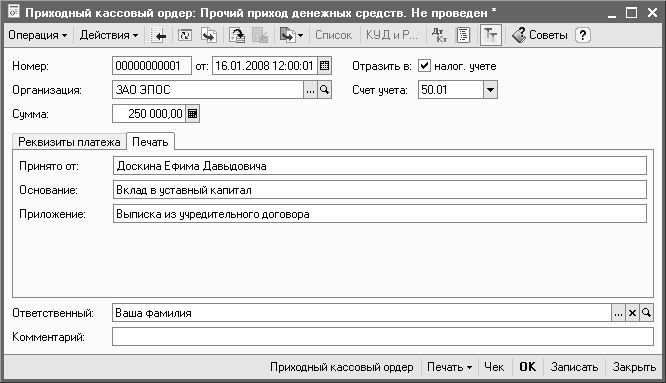Clear Ответственный with the X button

coord(632,313)
